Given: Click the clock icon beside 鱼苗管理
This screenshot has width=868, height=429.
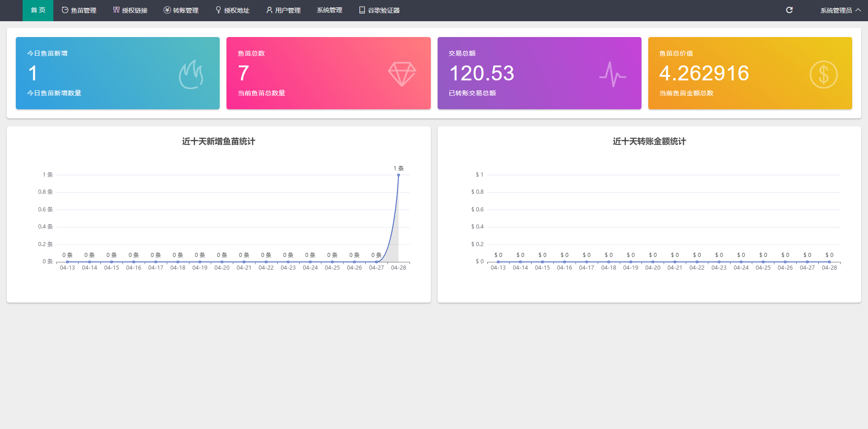Looking at the screenshot, I should click(65, 10).
